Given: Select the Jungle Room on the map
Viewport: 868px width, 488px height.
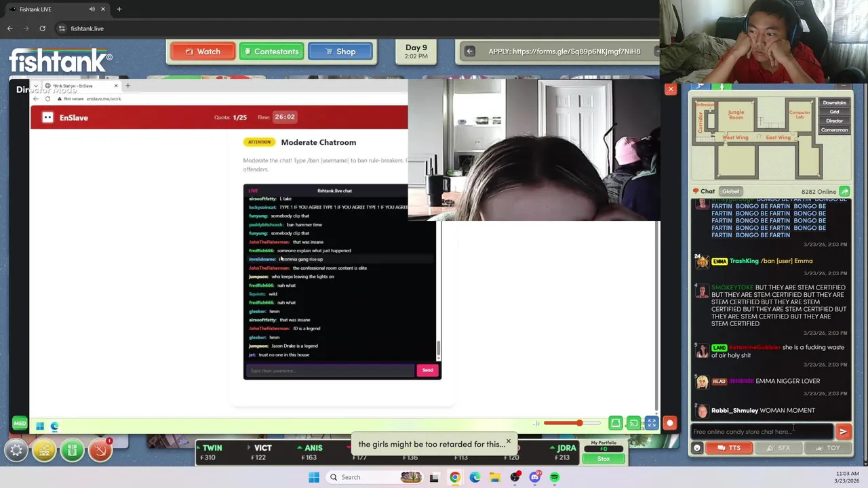Looking at the screenshot, I should [736, 115].
